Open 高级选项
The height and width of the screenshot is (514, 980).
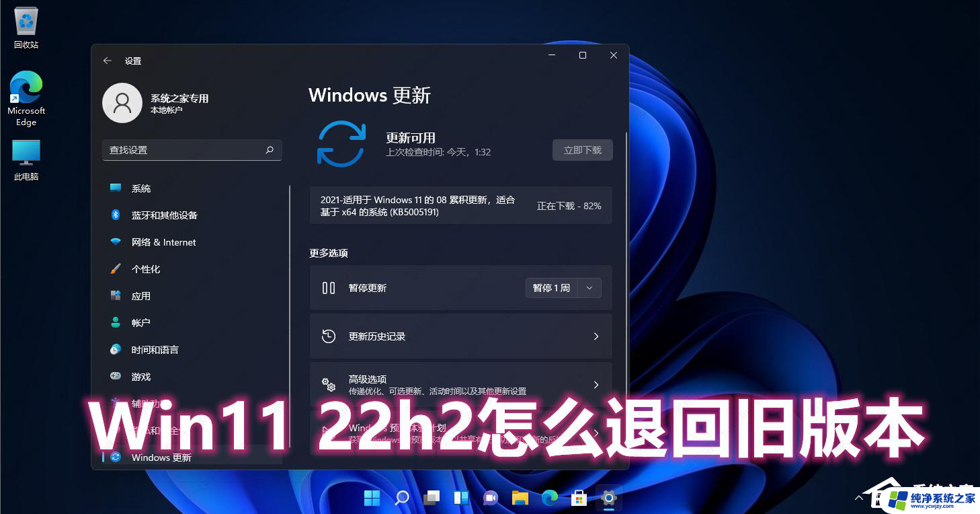461,385
